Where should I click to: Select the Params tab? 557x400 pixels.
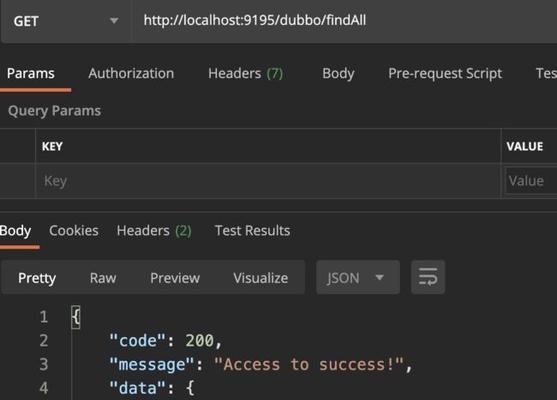(x=31, y=74)
